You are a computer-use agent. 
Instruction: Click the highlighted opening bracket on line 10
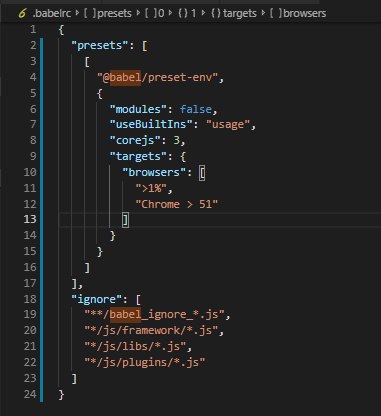202,173
